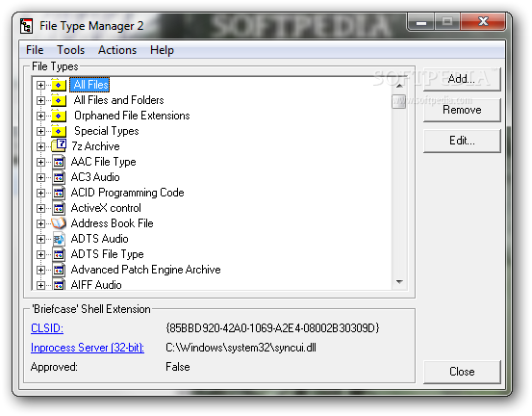Expand the ADTS File Type node
Screen dimensions: 532x416
(x=40, y=254)
